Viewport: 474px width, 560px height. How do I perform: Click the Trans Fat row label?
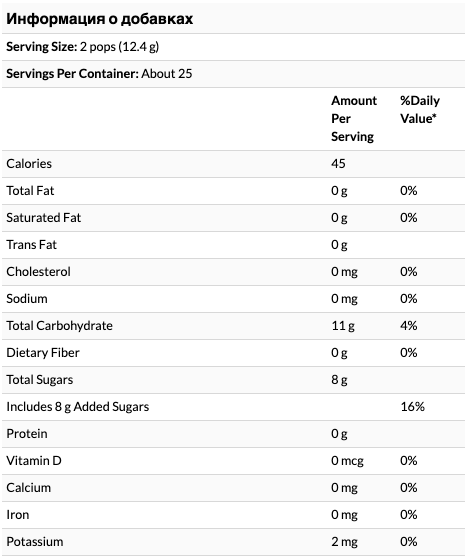[x=31, y=245]
